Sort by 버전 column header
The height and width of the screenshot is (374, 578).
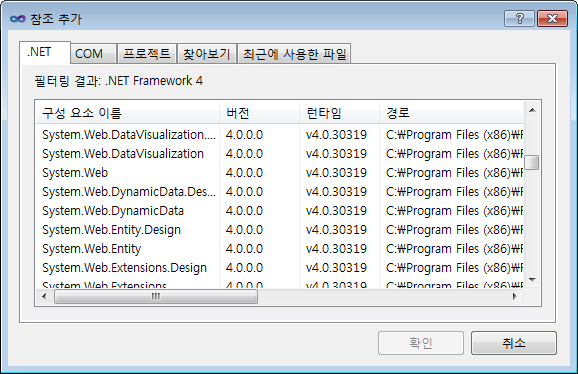point(260,113)
